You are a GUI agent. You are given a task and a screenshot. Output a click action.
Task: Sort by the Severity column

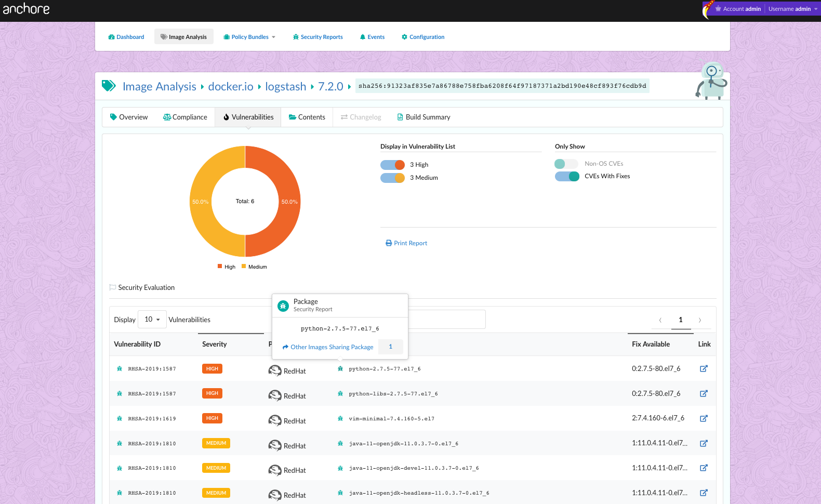pyautogui.click(x=215, y=344)
